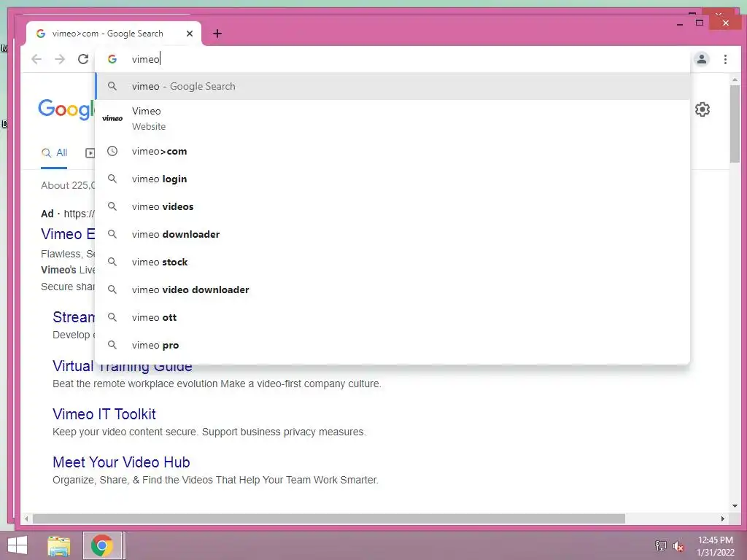
Task: Click the horizontal scrollbar thumb
Action: [x=329, y=518]
